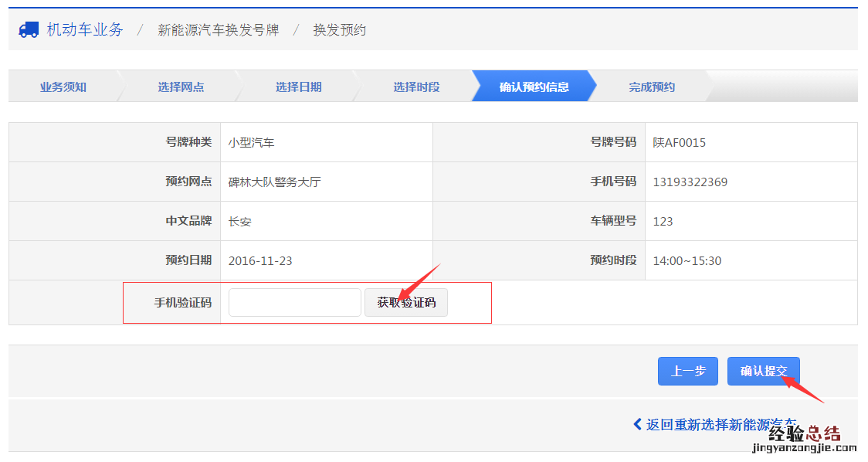Focus the 手机验证码 input box
Viewport: 868px width, 462px height.
pyautogui.click(x=294, y=302)
